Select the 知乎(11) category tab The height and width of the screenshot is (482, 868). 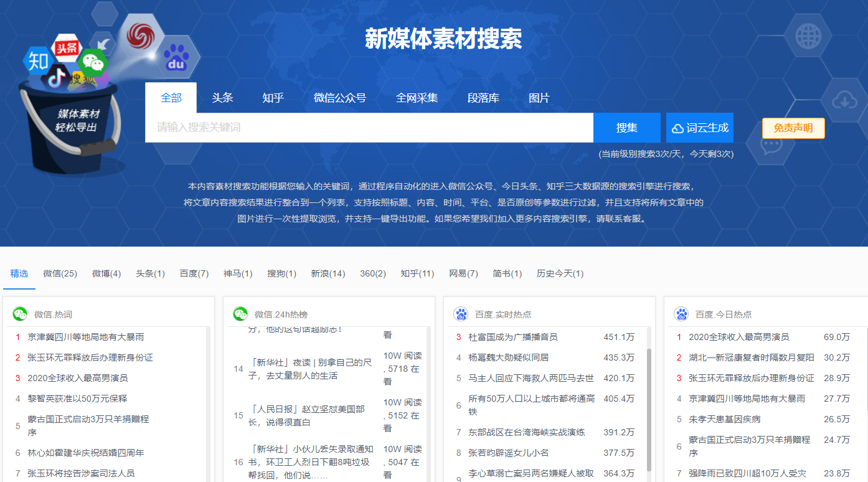pos(417,273)
